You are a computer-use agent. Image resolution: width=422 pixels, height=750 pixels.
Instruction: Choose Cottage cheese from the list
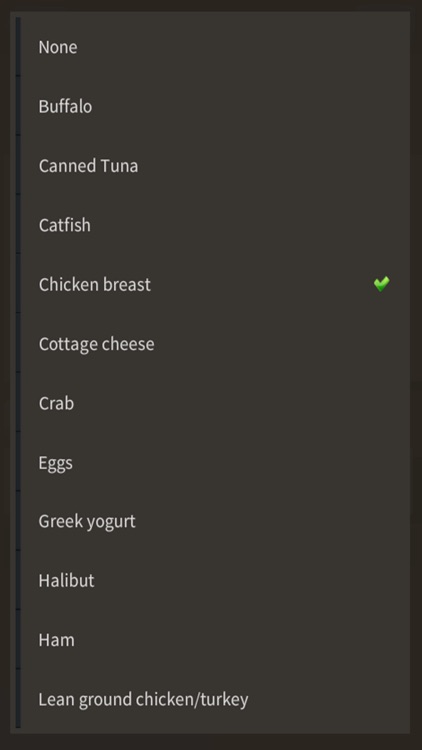pyautogui.click(x=211, y=343)
